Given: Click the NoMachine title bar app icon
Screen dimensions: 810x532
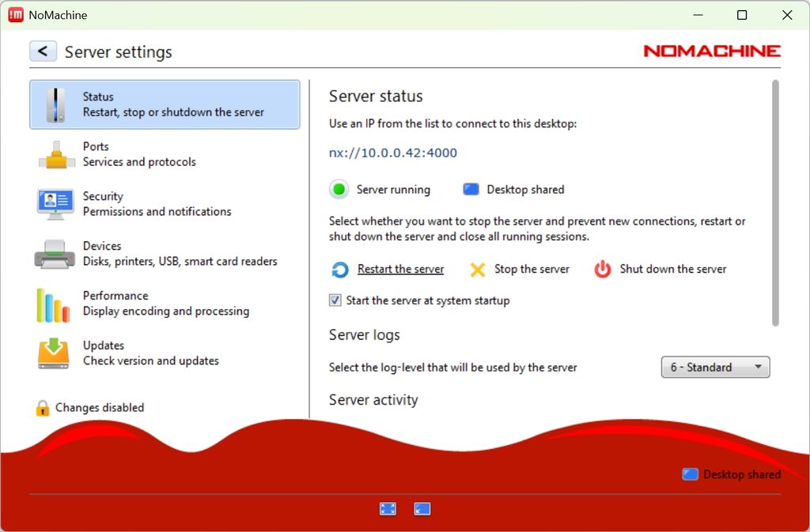Looking at the screenshot, I should [x=16, y=15].
